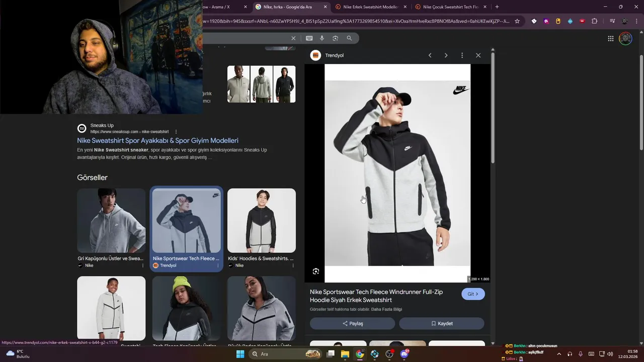Image resolution: width=644 pixels, height=362 pixels.
Task: Open options for Trendyol Tech Fleece thumbnail
Action: (218, 265)
